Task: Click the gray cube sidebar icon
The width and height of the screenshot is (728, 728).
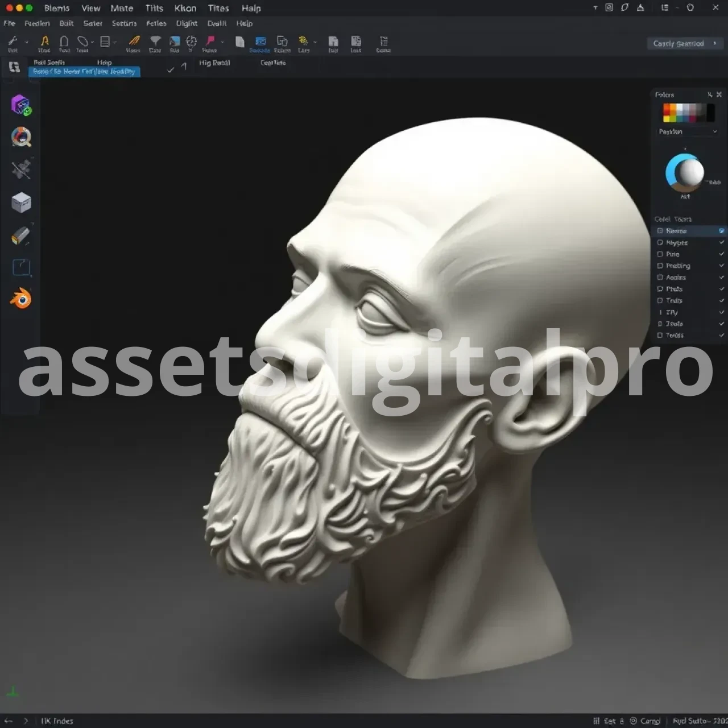Action: pos(22,202)
